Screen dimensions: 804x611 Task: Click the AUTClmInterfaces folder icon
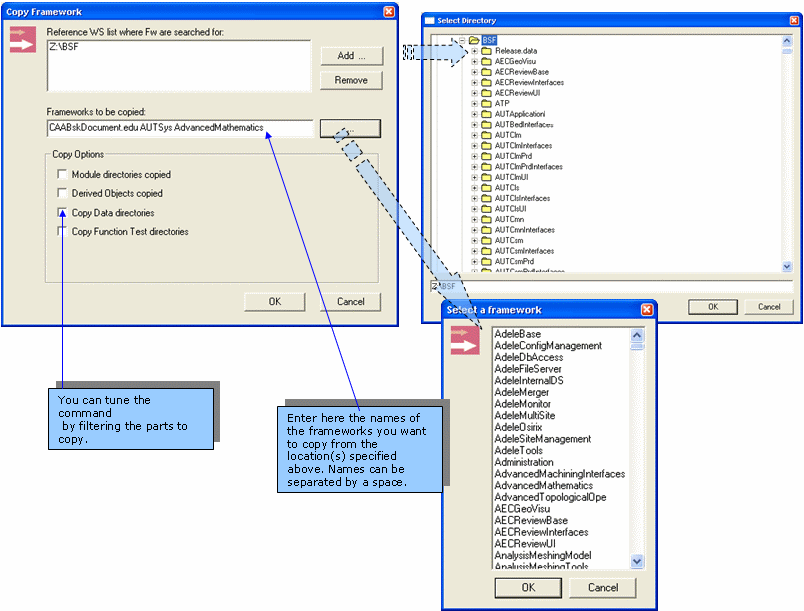click(486, 146)
